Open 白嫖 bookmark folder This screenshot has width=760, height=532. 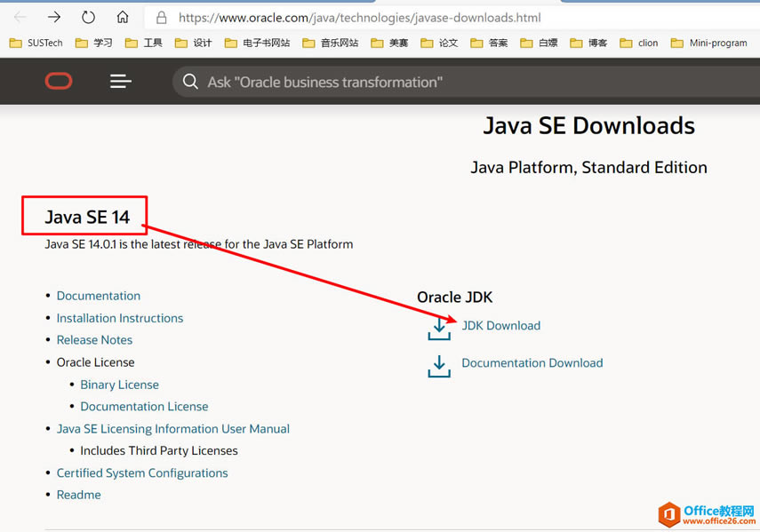(539, 44)
